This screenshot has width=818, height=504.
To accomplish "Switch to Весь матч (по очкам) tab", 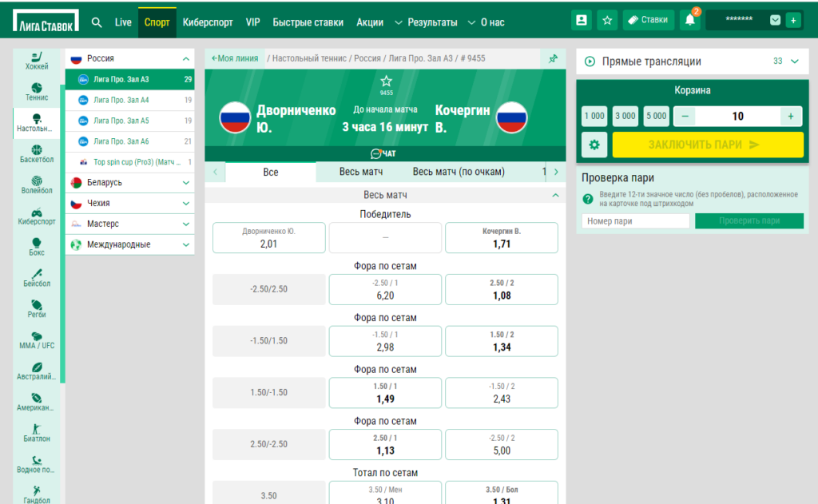I will [x=459, y=172].
